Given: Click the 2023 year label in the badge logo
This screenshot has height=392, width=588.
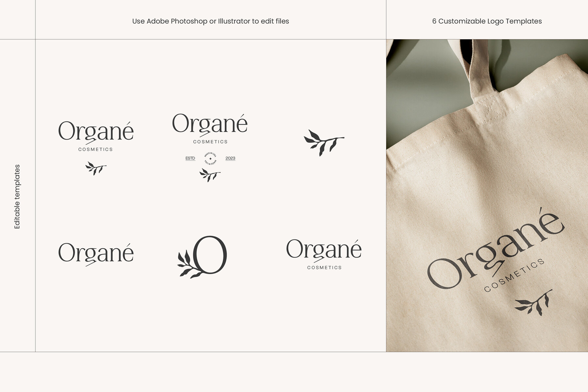Looking at the screenshot, I should pyautogui.click(x=230, y=158).
